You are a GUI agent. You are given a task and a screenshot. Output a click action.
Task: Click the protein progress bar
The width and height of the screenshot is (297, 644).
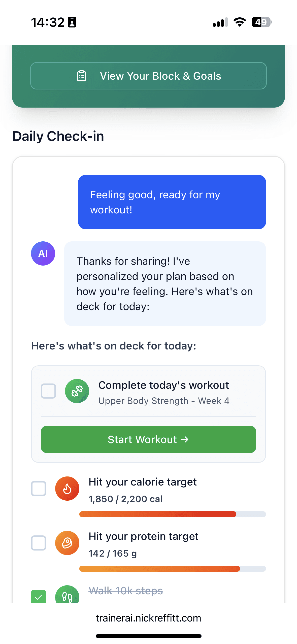[x=173, y=569]
